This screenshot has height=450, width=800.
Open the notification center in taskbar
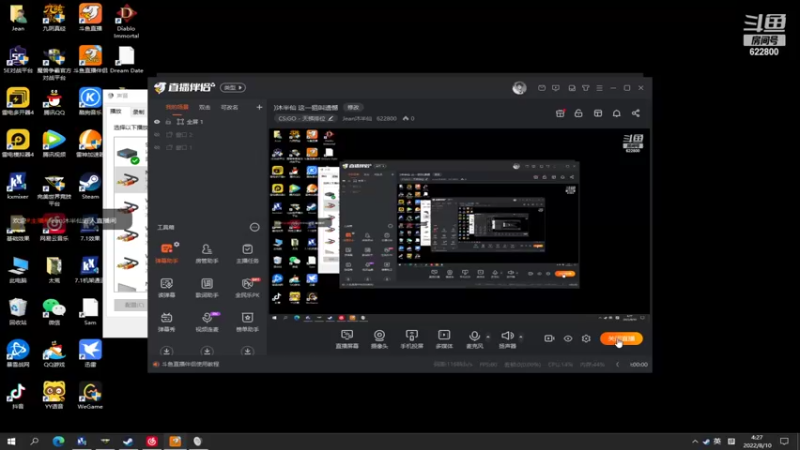point(784,441)
